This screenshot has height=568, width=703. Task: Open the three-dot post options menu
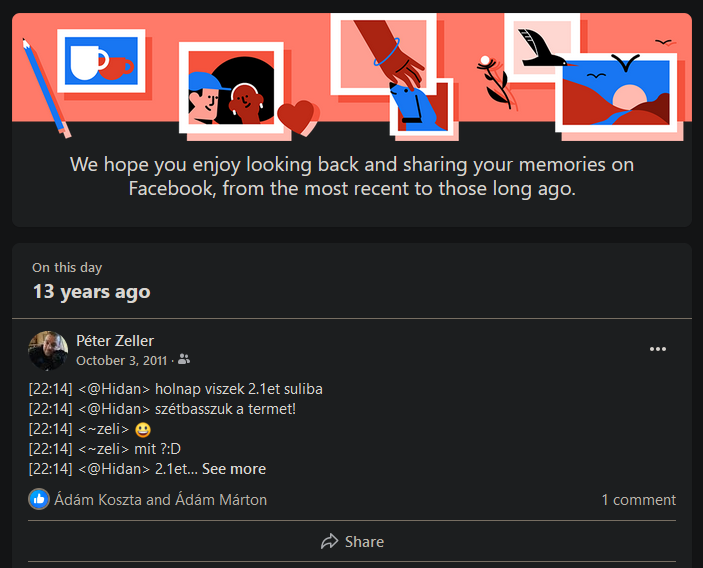pos(657,349)
